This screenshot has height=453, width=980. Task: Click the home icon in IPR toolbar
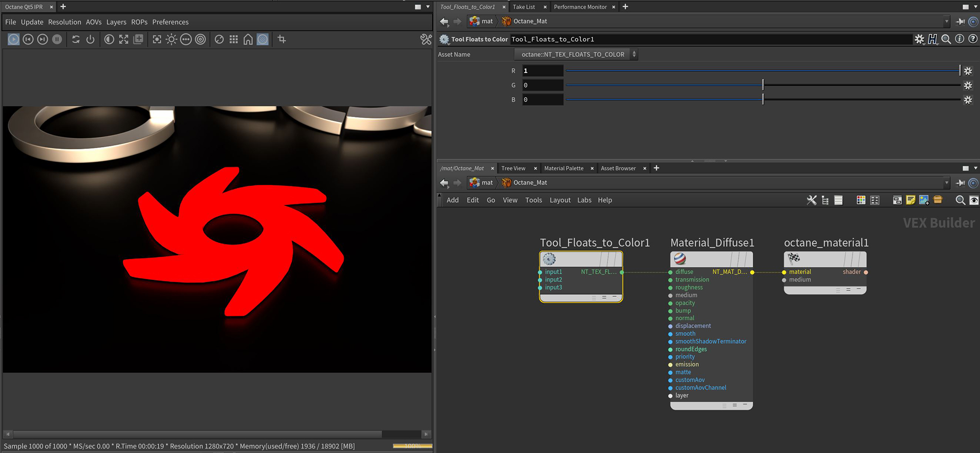pos(248,39)
